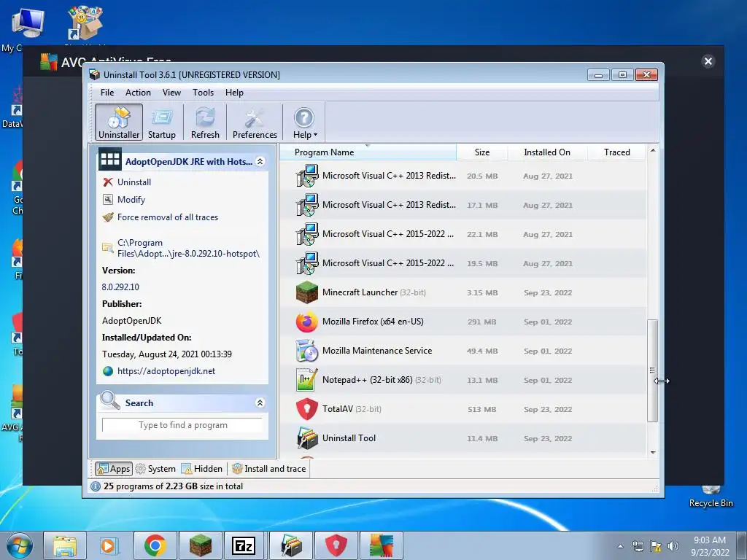The image size is (747, 560).
Task: Switch to the System tab
Action: click(155, 469)
